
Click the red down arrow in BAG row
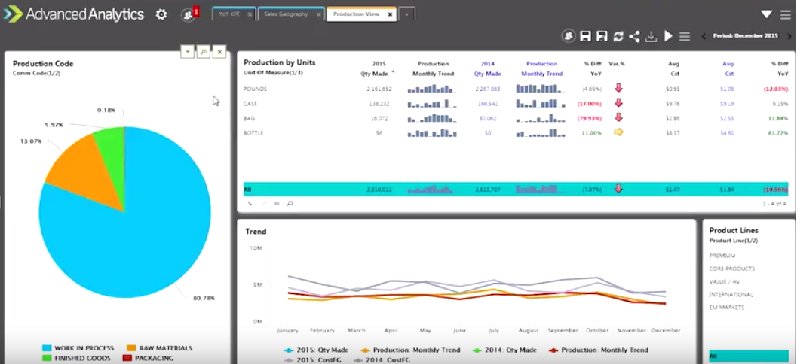(x=618, y=117)
